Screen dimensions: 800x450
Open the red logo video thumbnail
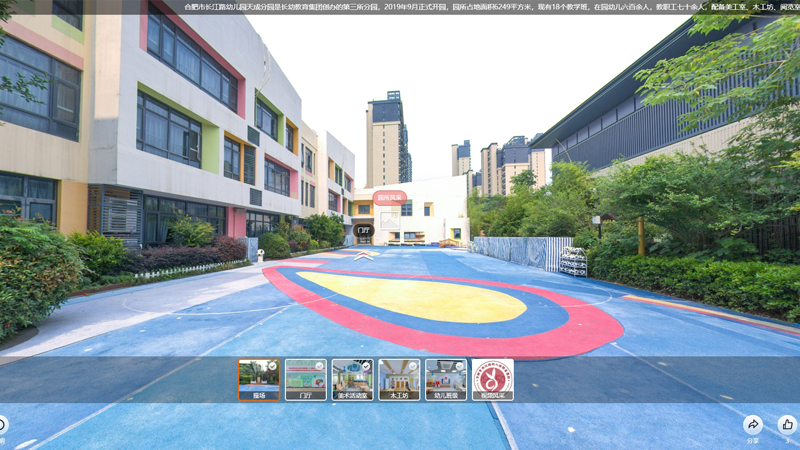pyautogui.click(x=492, y=380)
